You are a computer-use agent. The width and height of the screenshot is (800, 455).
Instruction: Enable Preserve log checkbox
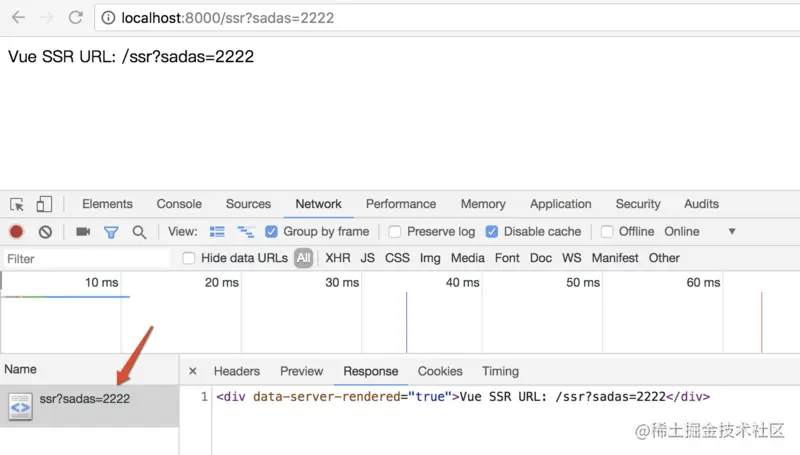point(395,232)
